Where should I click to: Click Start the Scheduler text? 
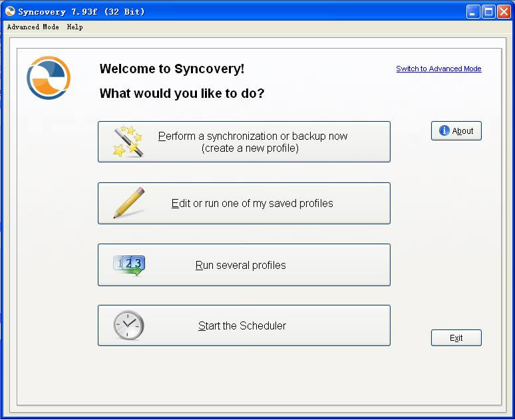point(242,325)
